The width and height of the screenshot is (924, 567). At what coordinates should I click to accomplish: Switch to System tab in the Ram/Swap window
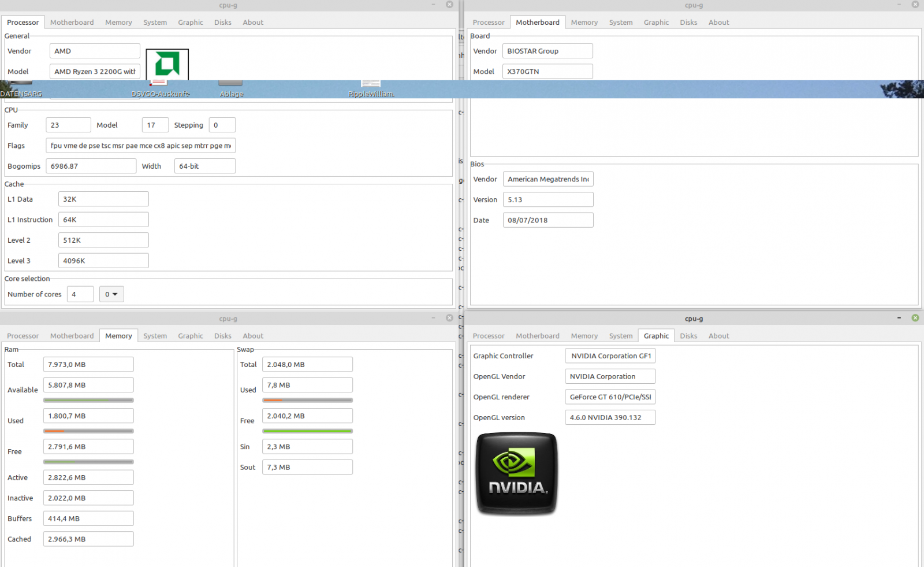pos(155,336)
